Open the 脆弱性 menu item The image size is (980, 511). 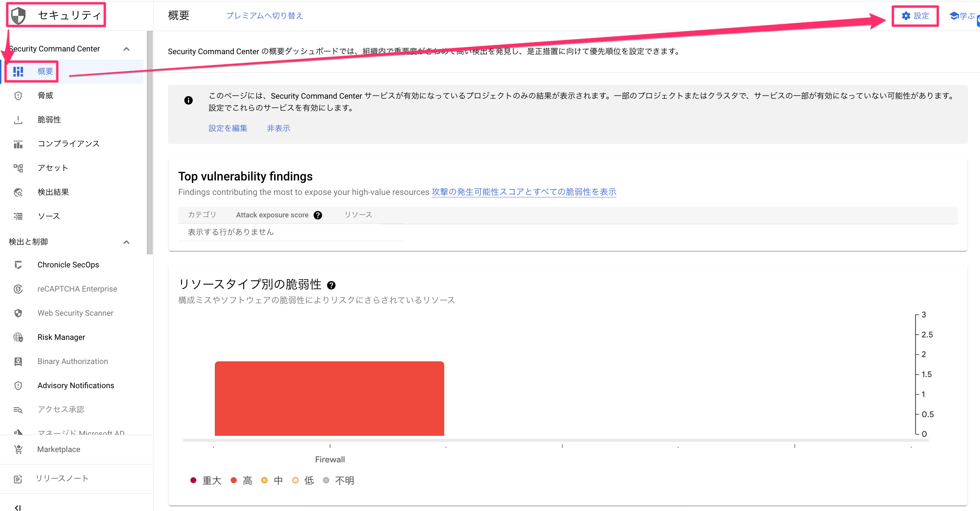point(71,120)
